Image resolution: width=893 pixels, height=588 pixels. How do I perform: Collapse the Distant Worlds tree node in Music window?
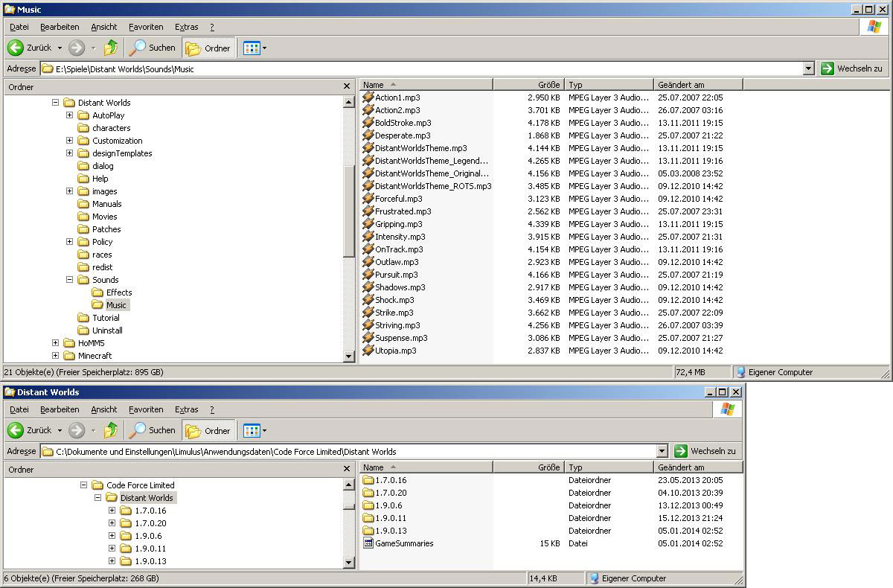[x=55, y=103]
